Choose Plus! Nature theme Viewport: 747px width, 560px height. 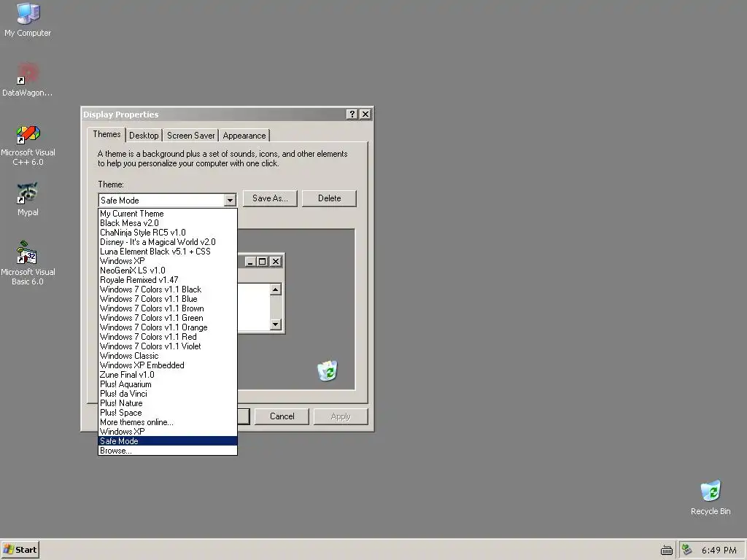pos(168,403)
